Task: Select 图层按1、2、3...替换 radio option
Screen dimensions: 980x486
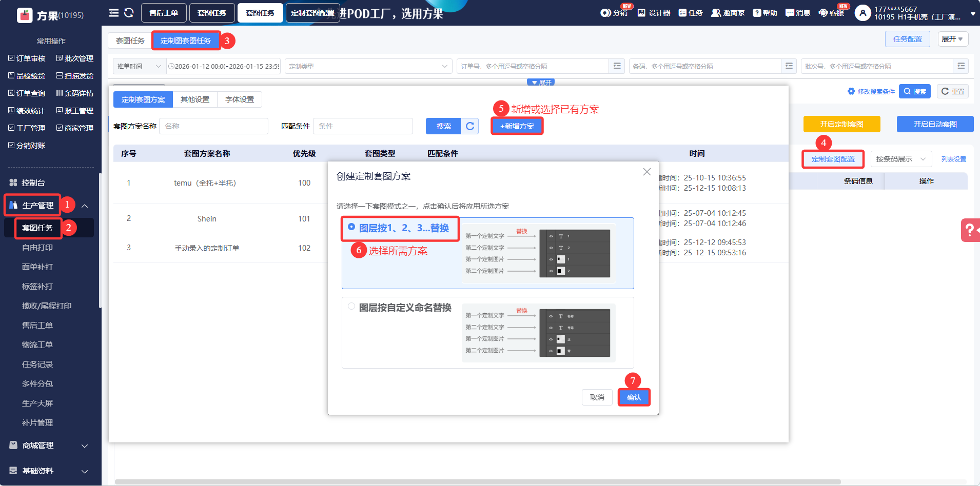Action: [x=351, y=227]
